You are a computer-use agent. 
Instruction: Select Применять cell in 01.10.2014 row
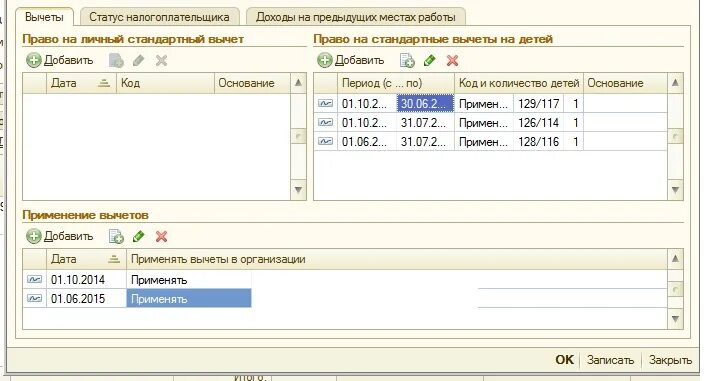click(189, 280)
